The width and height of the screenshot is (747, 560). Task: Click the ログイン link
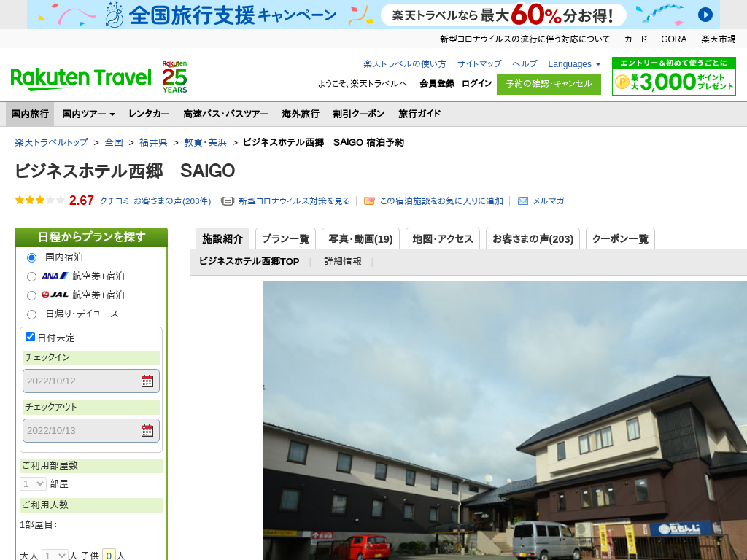pos(477,83)
